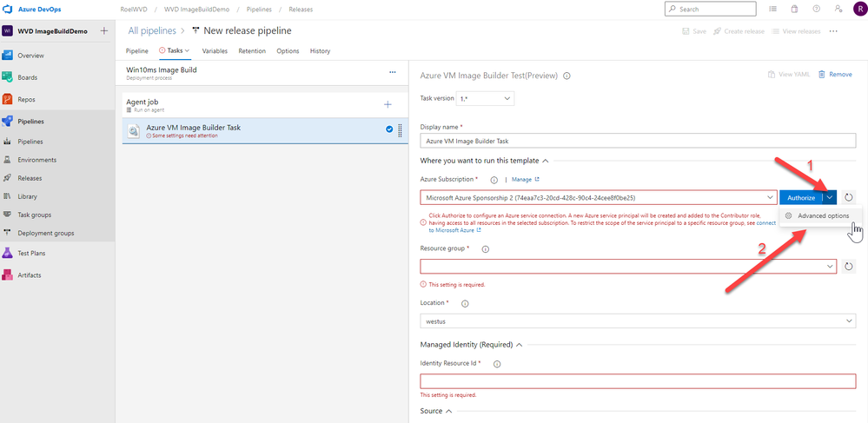868x423 pixels.
Task: Open Artifacts in the sidebar
Action: tap(29, 275)
